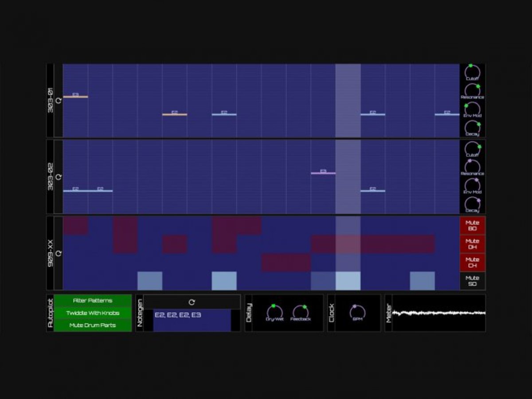Toggle the Mute CH drum button
532x399 pixels.
coord(472,262)
